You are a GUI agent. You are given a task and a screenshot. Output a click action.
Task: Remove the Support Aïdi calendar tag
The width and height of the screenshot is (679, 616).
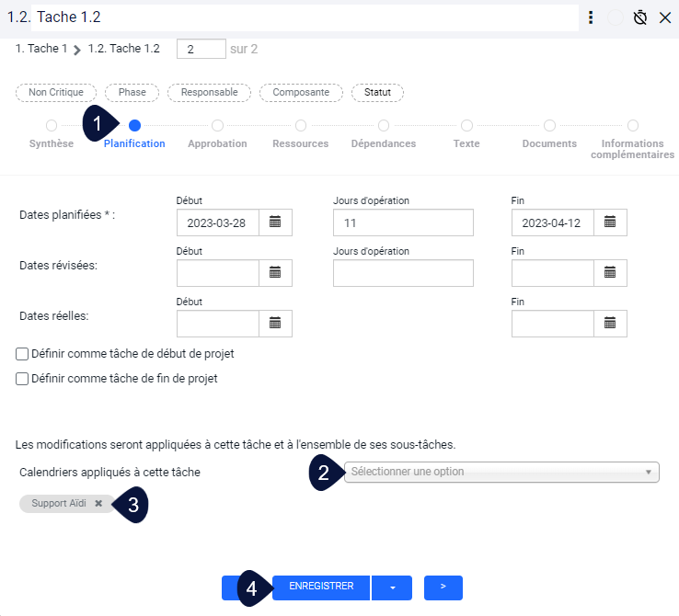coord(98,504)
